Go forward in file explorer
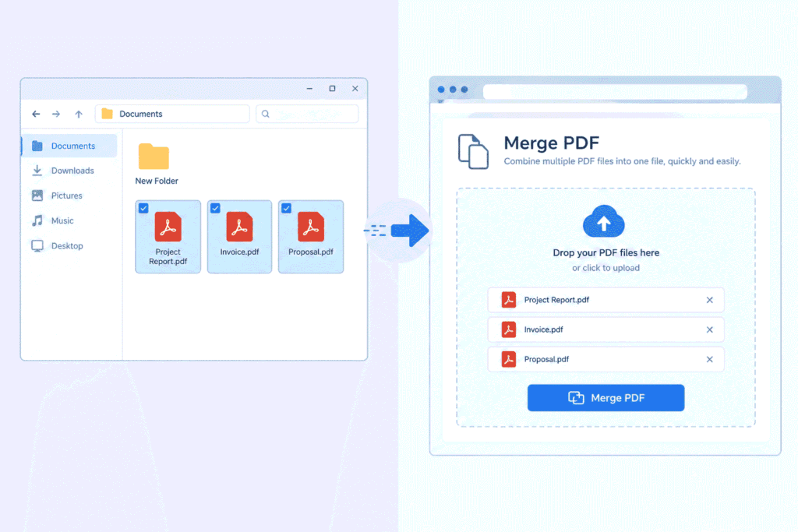Screen dimensions: 798x532 click(56, 114)
